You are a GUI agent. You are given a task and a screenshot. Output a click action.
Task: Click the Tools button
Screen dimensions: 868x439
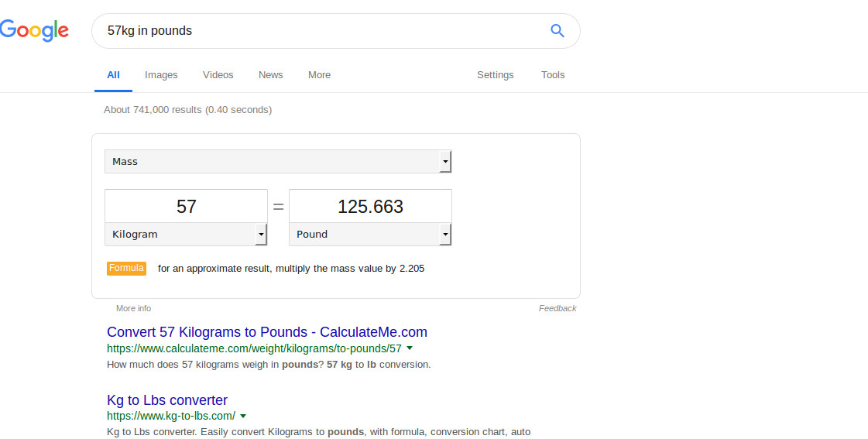click(553, 75)
